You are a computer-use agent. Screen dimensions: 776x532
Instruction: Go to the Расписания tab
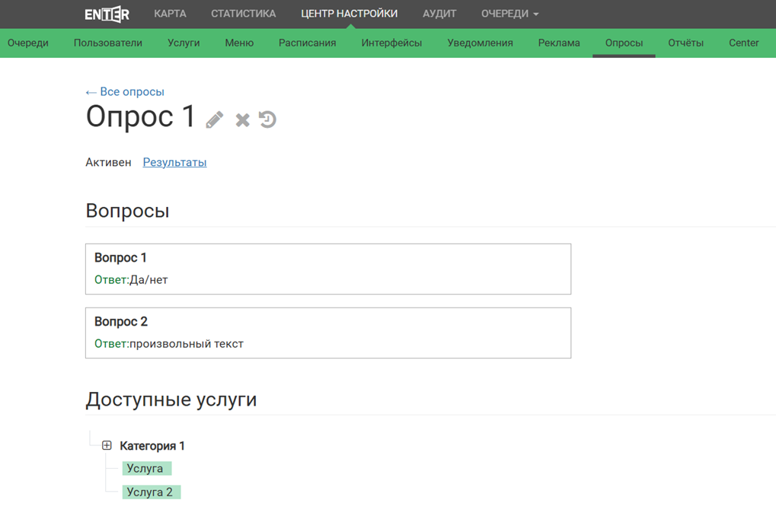(307, 43)
